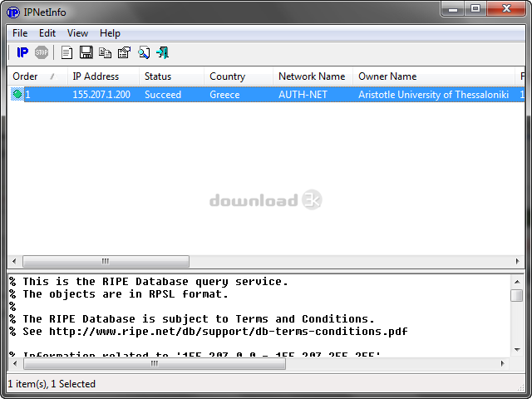
Task: Click the text pane's down scroll arrow
Action: click(517, 349)
